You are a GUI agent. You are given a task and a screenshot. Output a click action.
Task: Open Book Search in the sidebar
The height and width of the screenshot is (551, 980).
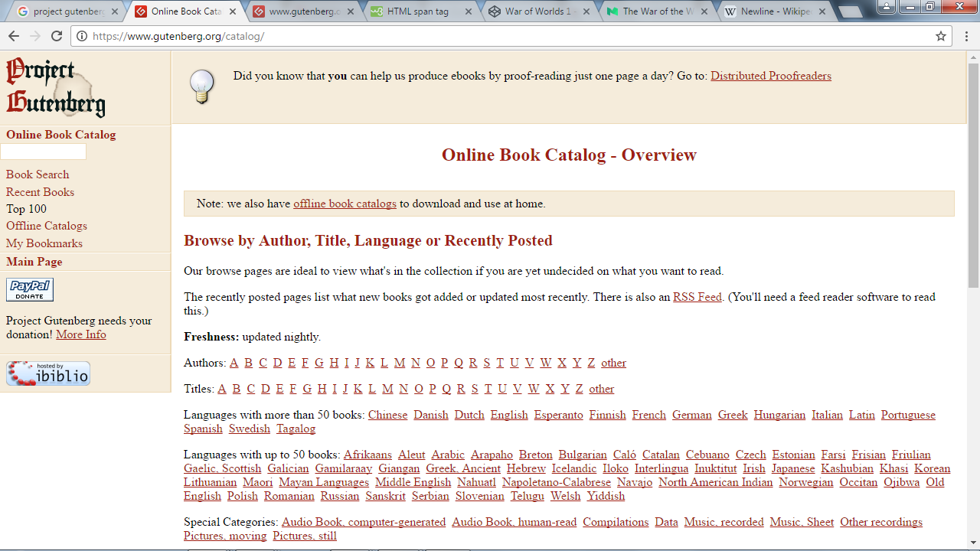click(x=38, y=174)
